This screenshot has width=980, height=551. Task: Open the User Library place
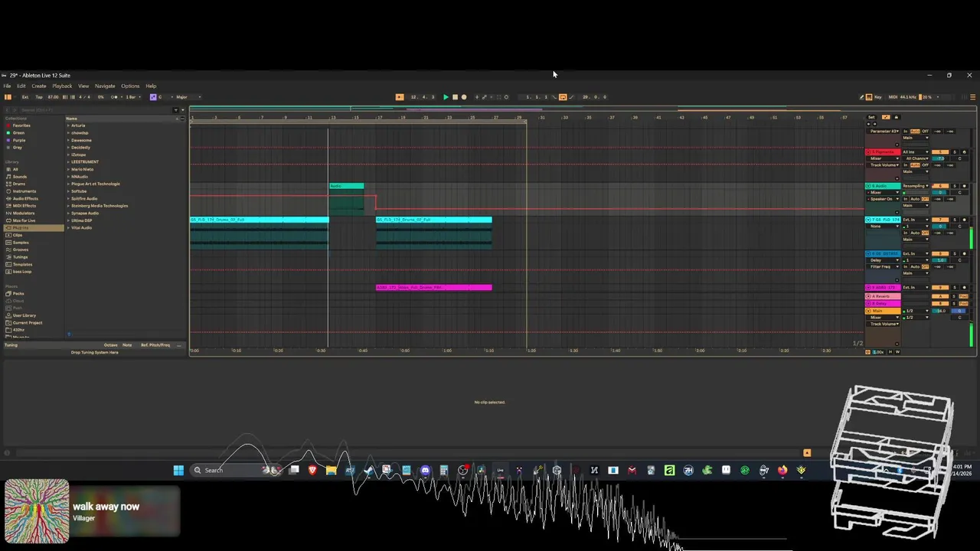coord(24,315)
